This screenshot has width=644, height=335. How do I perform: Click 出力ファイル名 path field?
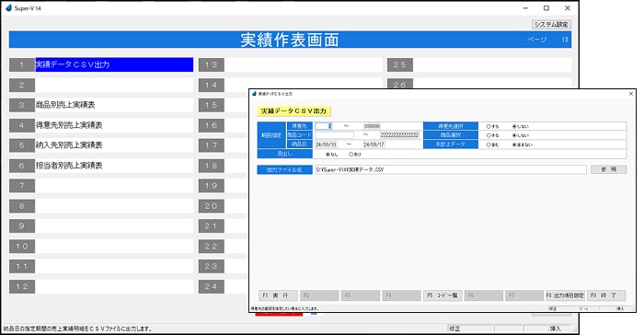click(451, 169)
